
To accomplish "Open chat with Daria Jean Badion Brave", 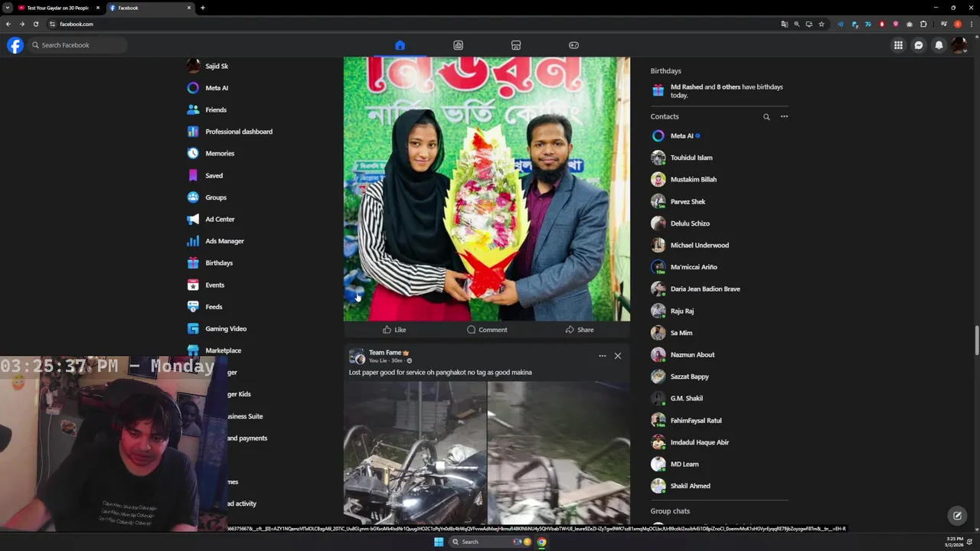I will pyautogui.click(x=720, y=289).
